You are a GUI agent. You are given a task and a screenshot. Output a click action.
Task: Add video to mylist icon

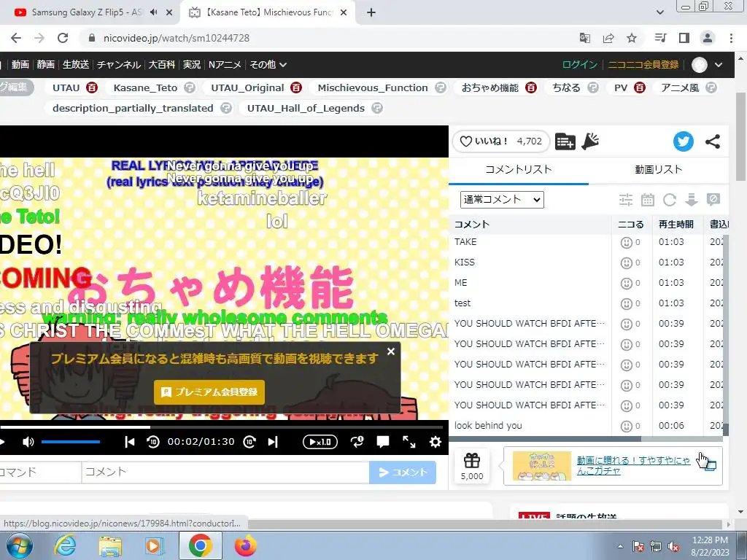click(x=565, y=141)
